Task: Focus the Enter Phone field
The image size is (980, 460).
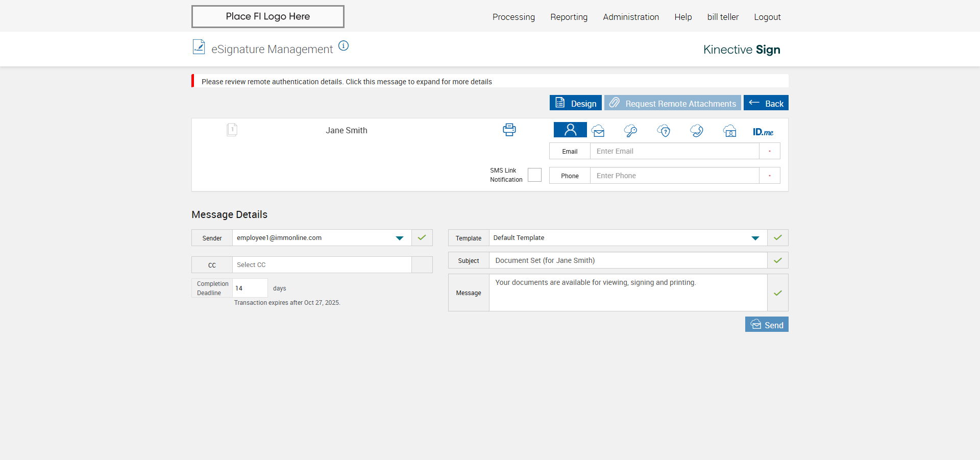Action: pos(674,176)
